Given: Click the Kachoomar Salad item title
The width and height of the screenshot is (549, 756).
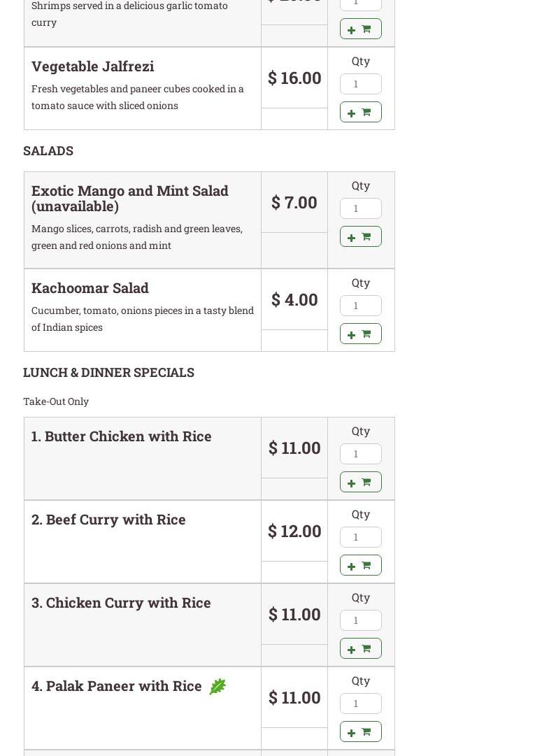Looking at the screenshot, I should [90, 287].
